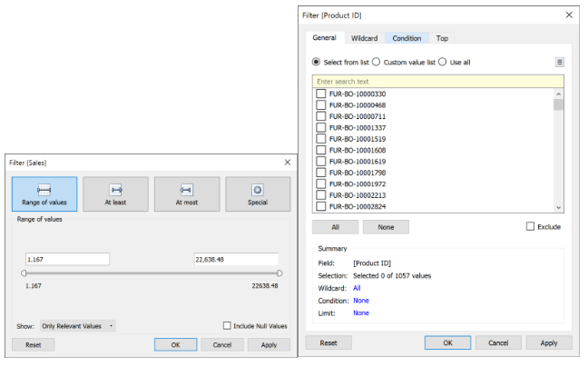
Task: Switch to the Condition tab
Action: [x=407, y=38]
